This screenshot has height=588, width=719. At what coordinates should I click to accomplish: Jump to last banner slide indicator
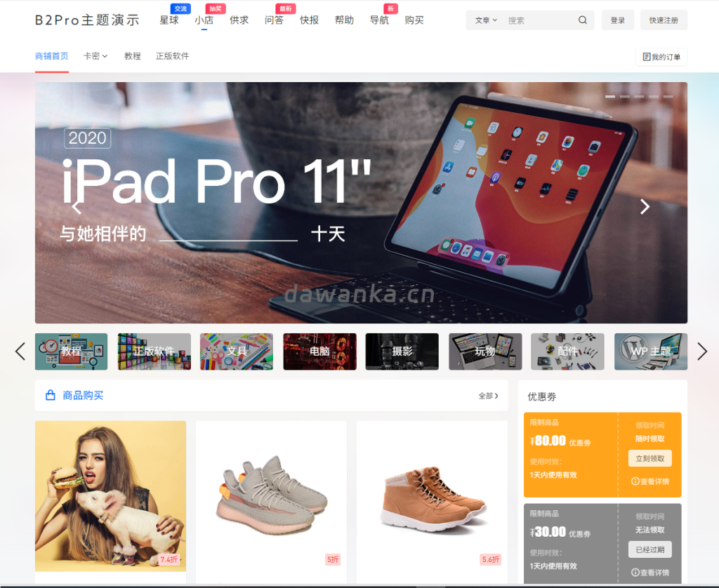(x=668, y=97)
